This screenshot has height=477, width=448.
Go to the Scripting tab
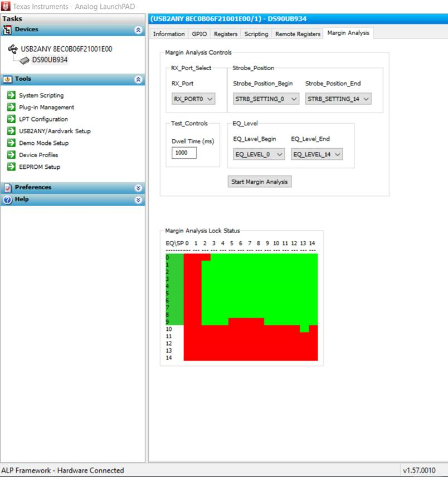(x=256, y=34)
